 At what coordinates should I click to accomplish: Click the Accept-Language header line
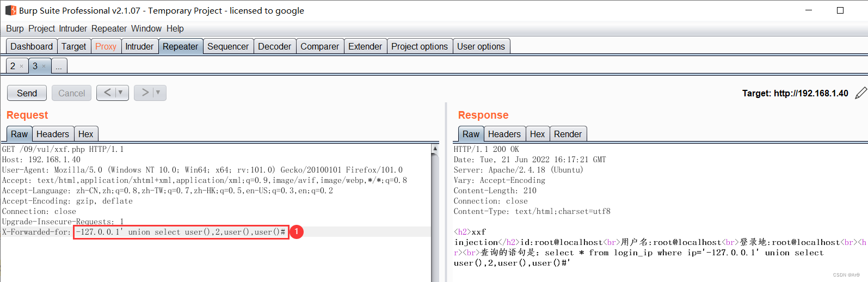point(167,191)
